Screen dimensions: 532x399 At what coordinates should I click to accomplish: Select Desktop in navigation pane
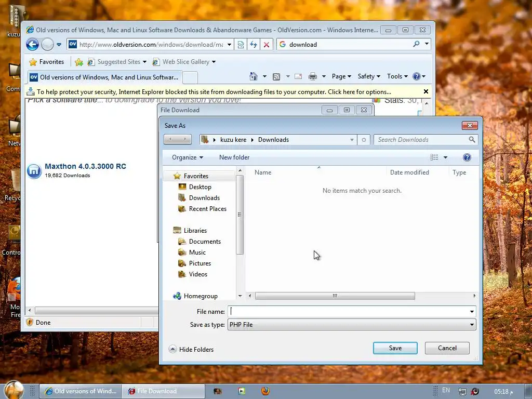(x=200, y=187)
